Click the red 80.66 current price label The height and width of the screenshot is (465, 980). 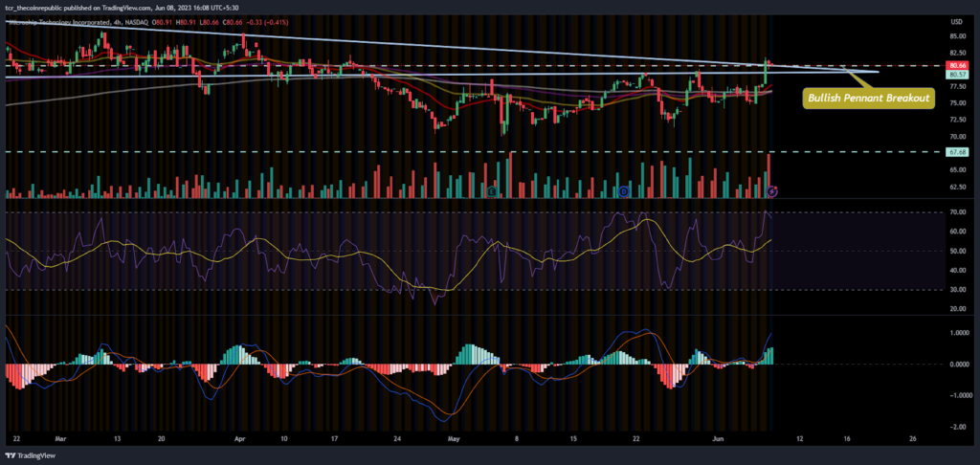click(x=958, y=66)
